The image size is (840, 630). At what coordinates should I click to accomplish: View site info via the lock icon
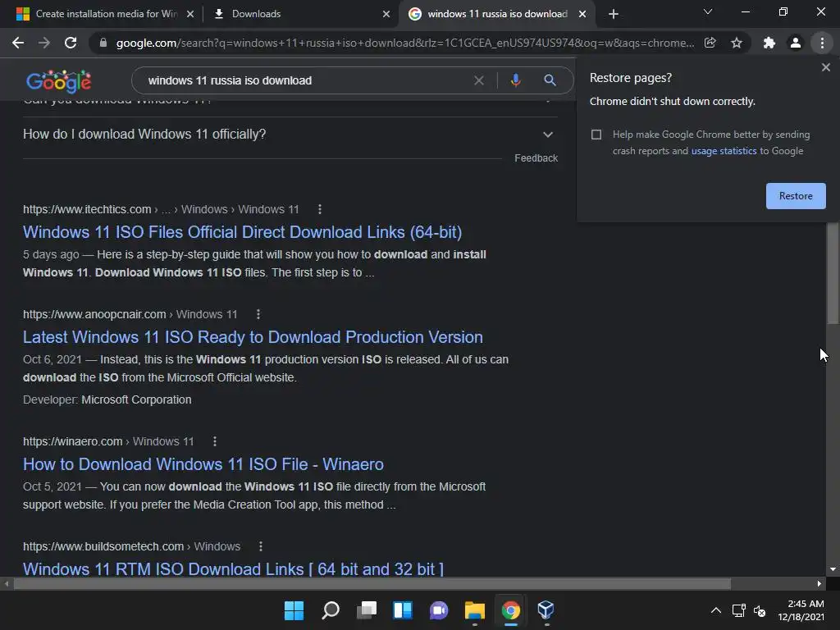(x=103, y=43)
